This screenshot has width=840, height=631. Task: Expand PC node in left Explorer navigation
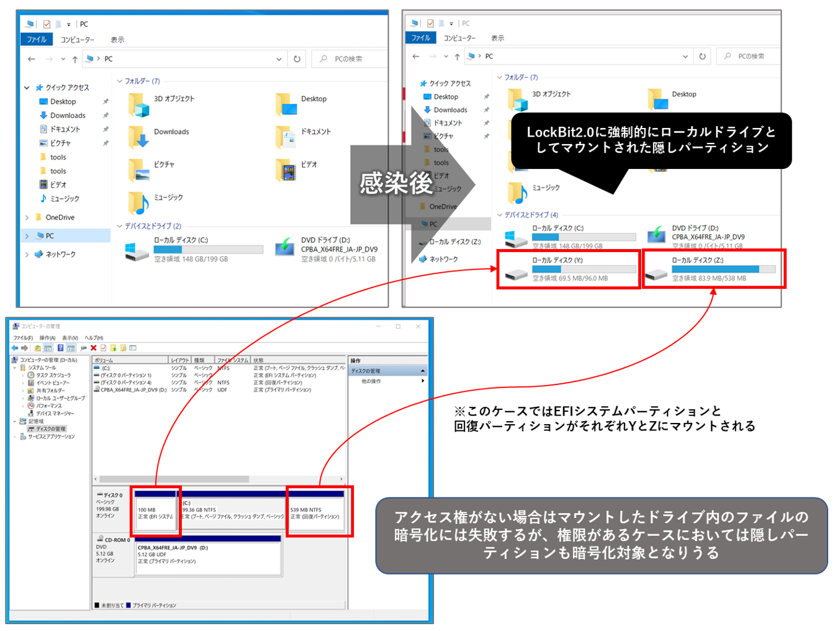click(x=27, y=236)
